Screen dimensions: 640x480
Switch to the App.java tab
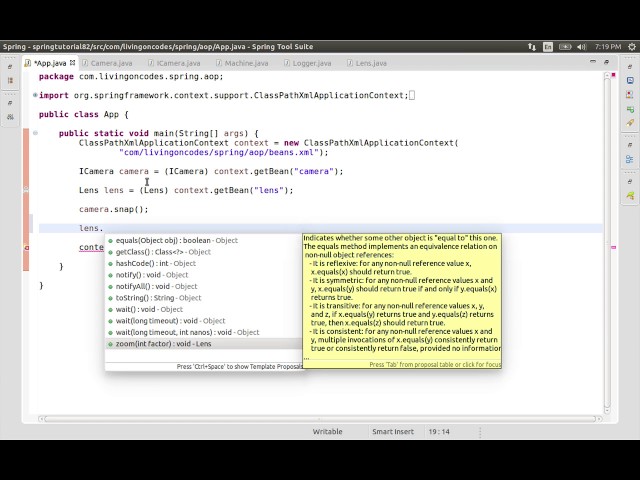50,63
